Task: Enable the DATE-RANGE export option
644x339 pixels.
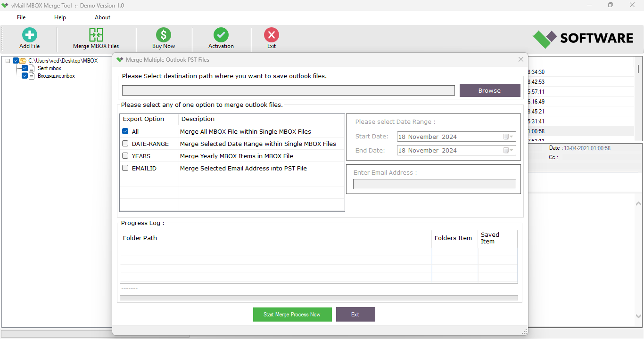Action: click(125, 144)
